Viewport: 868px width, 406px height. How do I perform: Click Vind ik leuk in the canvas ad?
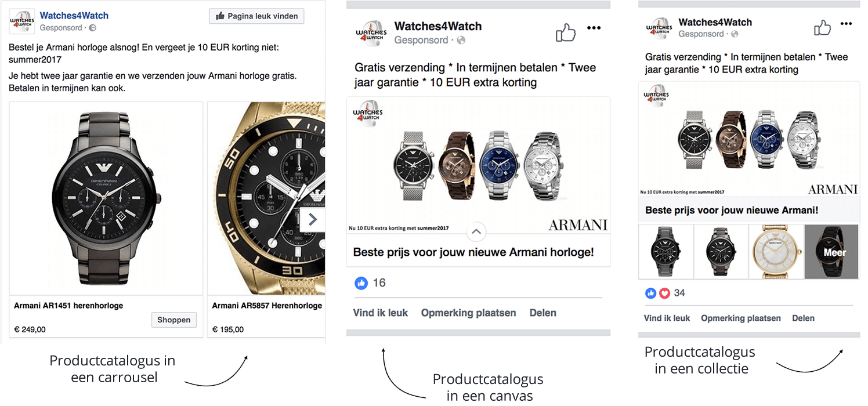[x=381, y=313]
